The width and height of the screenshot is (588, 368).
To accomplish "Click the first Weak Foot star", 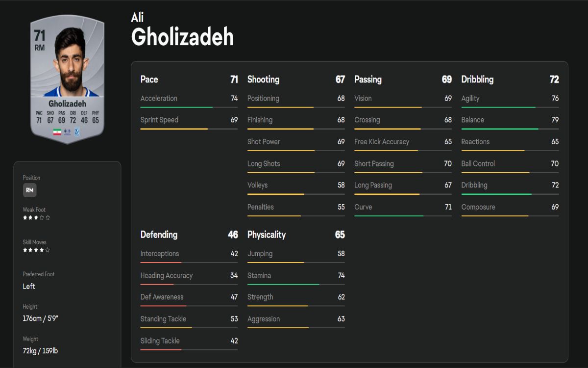I will coord(25,217).
